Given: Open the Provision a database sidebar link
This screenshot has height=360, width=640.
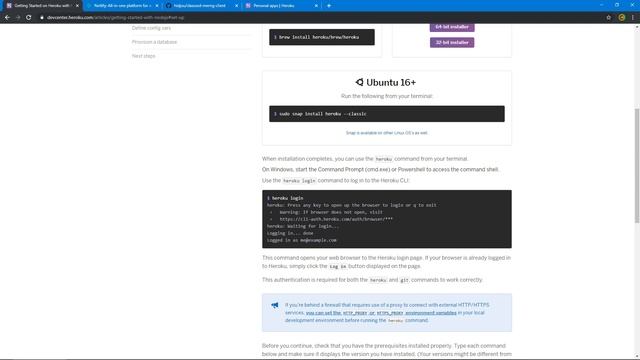Looking at the screenshot, I should point(154,42).
